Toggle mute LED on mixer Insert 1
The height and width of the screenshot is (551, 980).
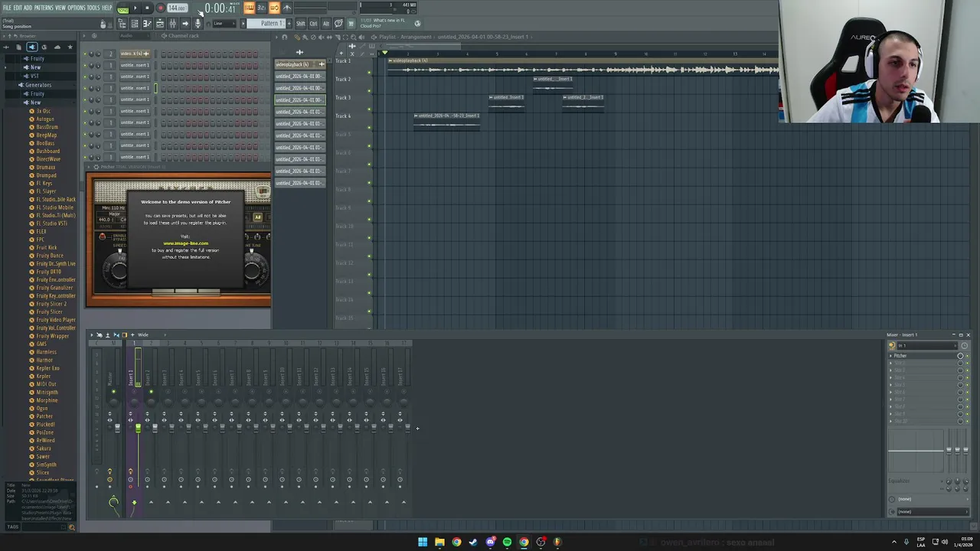134,392
